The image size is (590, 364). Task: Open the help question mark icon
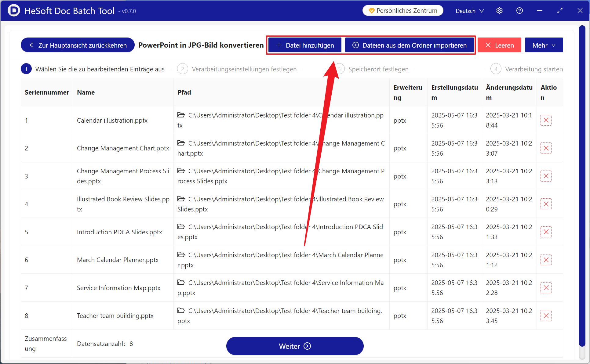pos(519,11)
